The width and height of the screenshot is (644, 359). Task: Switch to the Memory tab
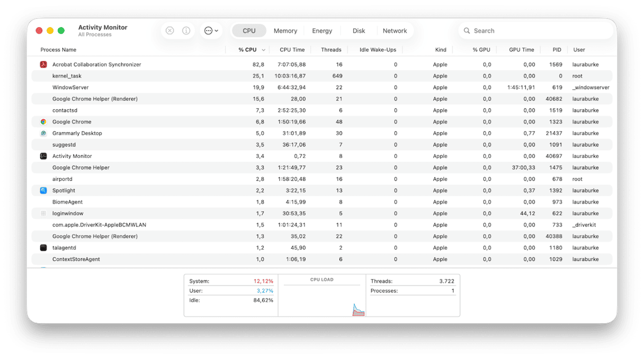[x=285, y=30]
